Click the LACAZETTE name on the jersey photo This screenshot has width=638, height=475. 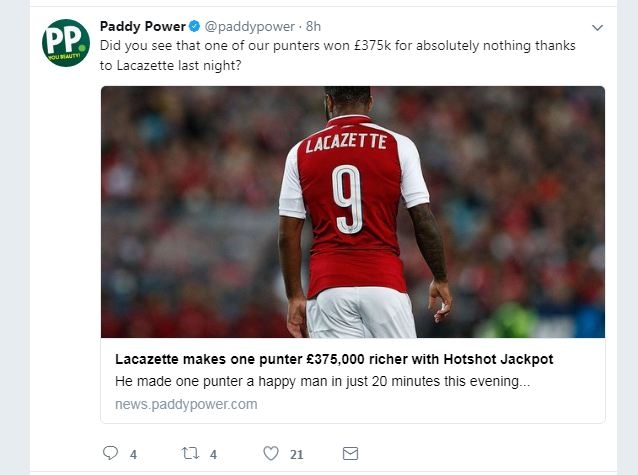click(345, 143)
